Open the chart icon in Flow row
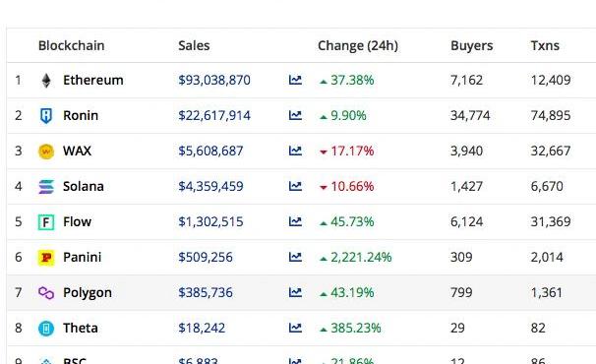The image size is (596, 364). tap(295, 221)
